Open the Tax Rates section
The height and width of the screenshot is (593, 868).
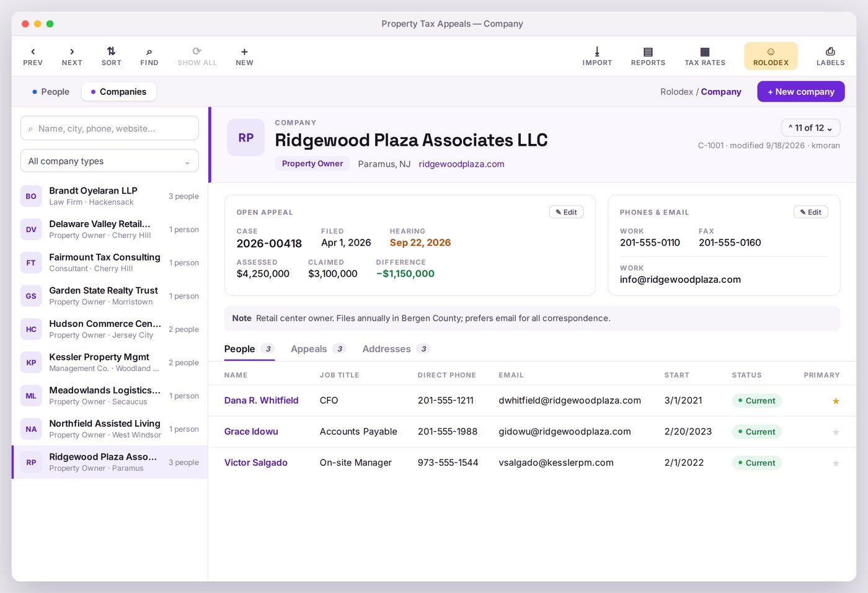click(705, 56)
